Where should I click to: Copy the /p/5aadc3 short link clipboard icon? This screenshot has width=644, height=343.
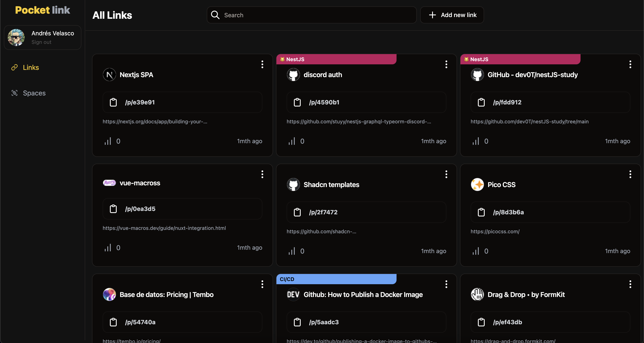pos(297,322)
